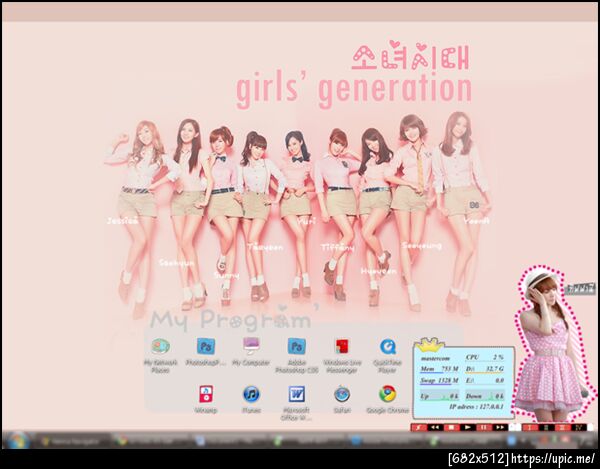Click the girl in pink dress widget

click(553, 344)
